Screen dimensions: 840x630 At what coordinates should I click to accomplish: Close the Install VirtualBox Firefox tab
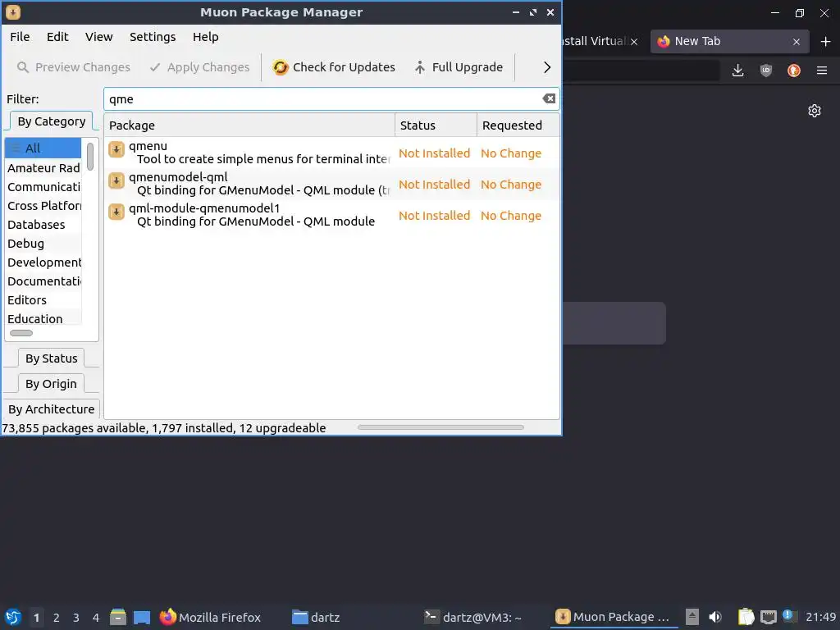(634, 42)
